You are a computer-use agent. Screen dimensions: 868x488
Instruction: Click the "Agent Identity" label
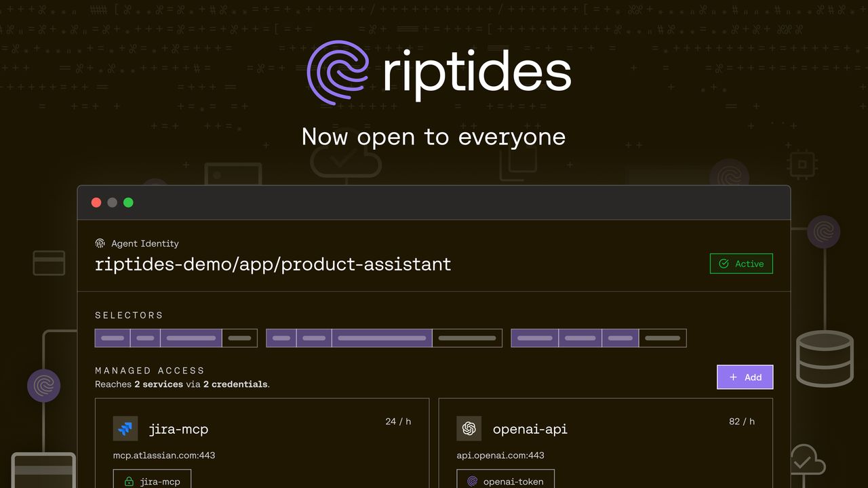click(x=145, y=243)
